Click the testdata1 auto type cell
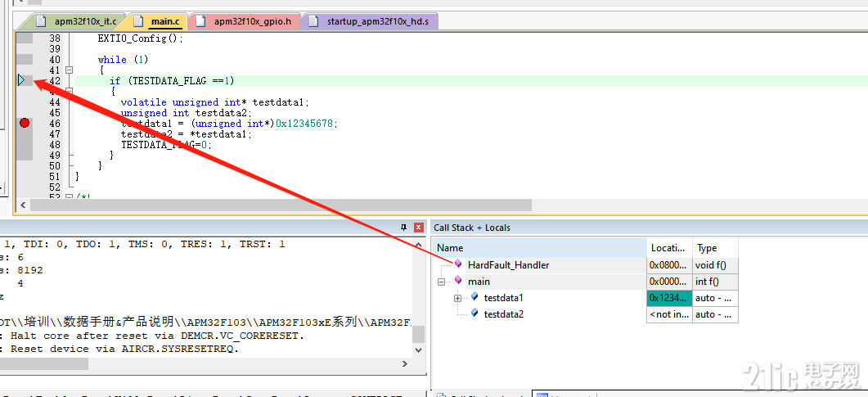868x397 pixels. coord(715,298)
